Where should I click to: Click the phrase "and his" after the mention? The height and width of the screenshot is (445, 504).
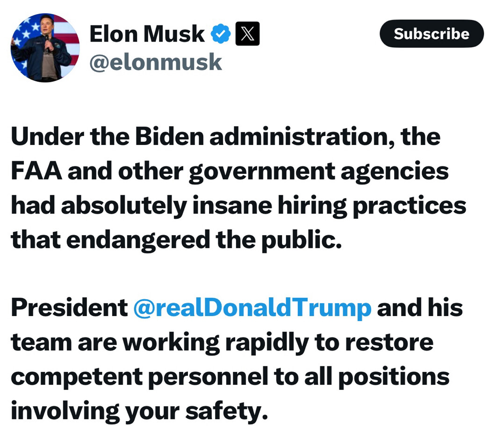[420, 308]
